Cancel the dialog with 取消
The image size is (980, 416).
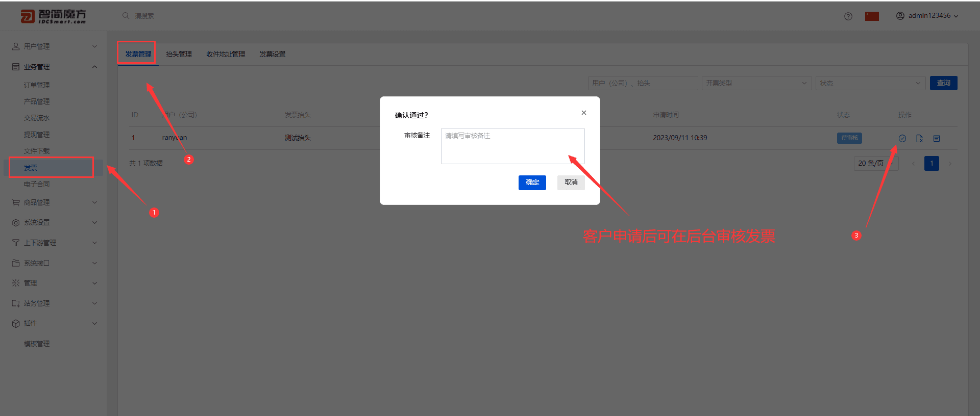click(x=571, y=183)
